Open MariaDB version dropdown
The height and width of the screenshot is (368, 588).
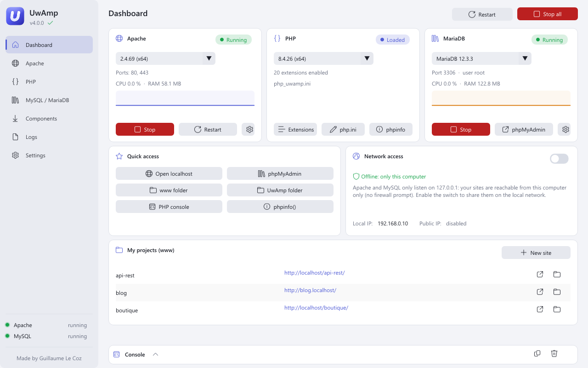pyautogui.click(x=481, y=58)
